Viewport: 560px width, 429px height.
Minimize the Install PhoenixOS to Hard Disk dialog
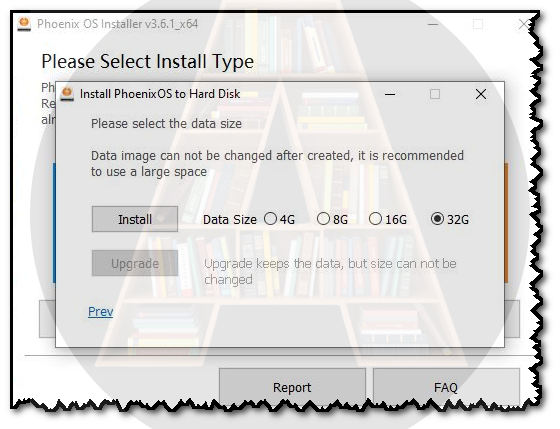[x=390, y=94]
